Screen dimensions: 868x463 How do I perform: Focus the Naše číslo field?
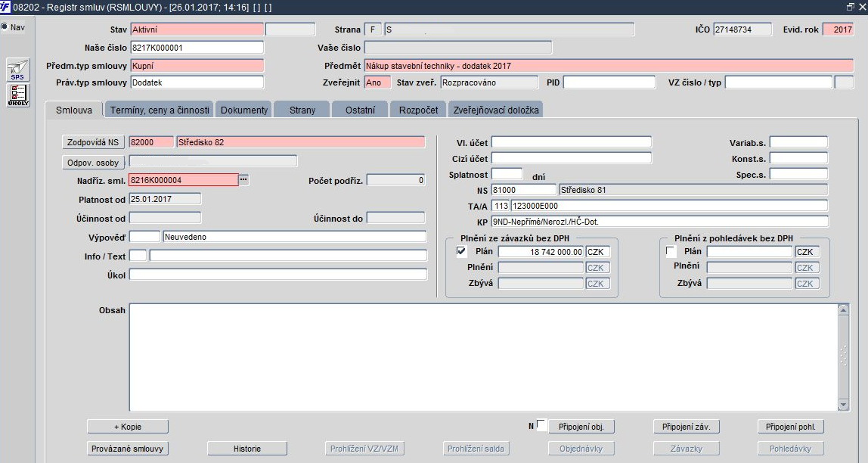[197, 48]
